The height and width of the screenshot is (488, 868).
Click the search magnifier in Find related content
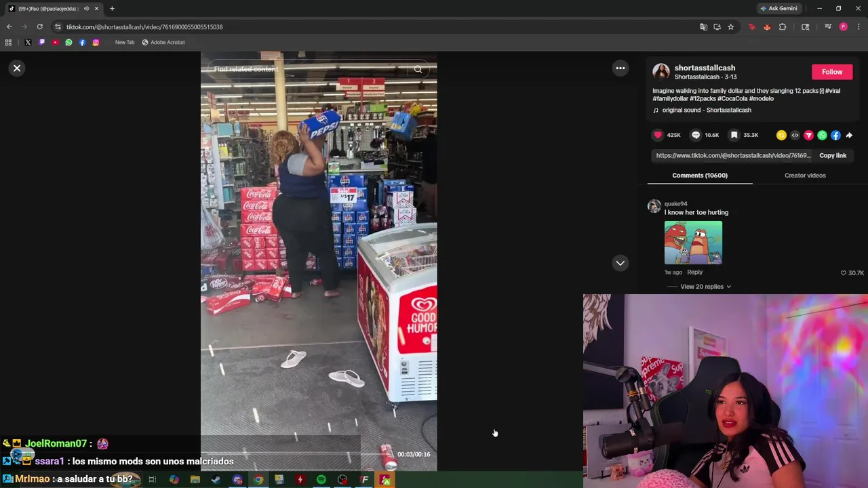click(x=418, y=69)
